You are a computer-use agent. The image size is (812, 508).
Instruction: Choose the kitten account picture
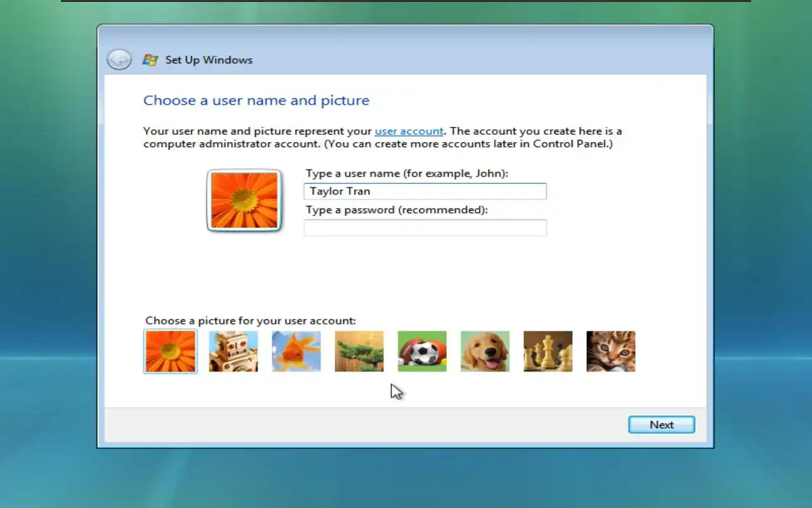tap(611, 351)
